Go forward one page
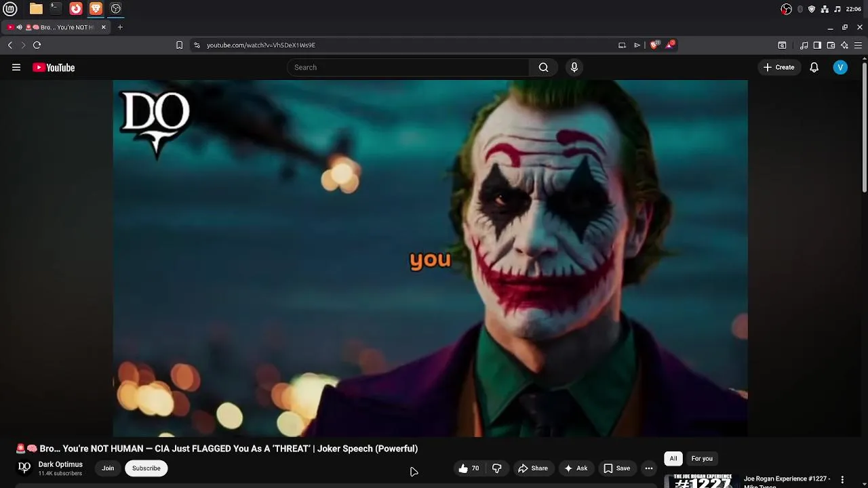Viewport: 868px width, 488px height. pos(23,45)
